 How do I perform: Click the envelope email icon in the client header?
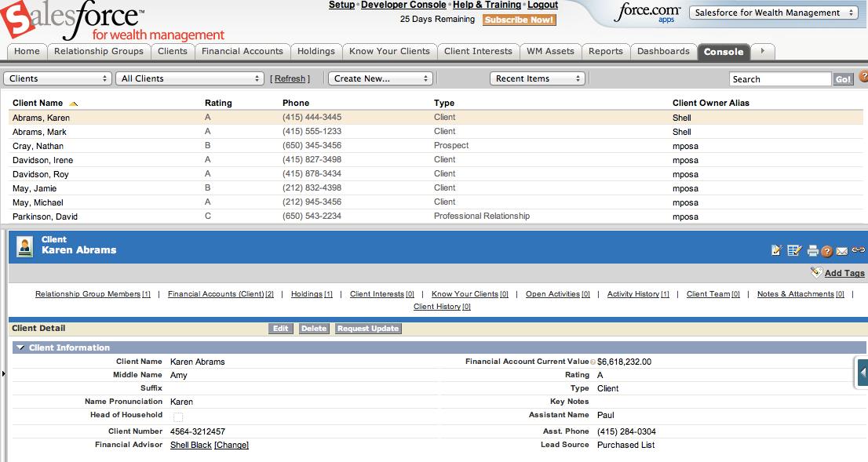tap(842, 251)
